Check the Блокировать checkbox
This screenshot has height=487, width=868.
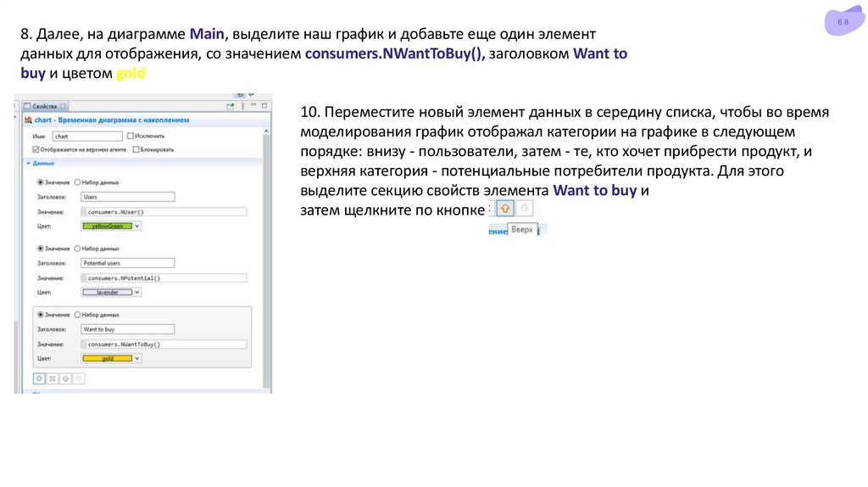[x=136, y=149]
